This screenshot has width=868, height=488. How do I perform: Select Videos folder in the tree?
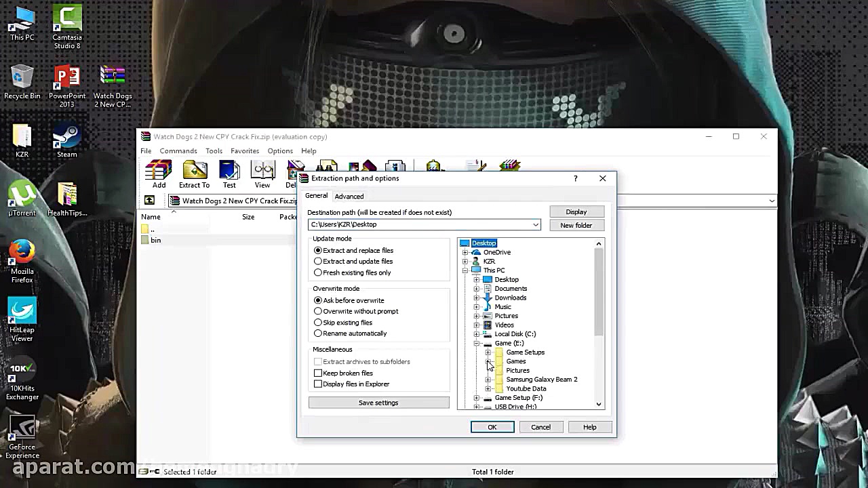tap(504, 325)
